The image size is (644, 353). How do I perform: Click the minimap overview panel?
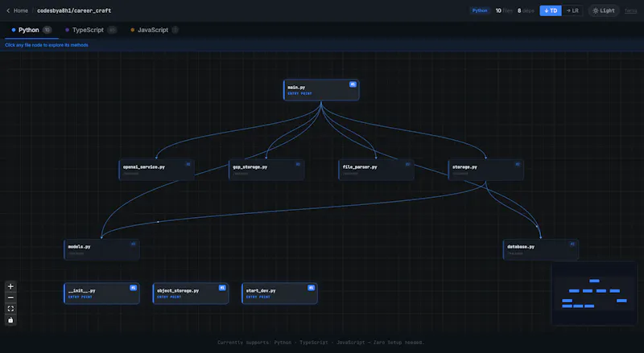tap(594, 293)
